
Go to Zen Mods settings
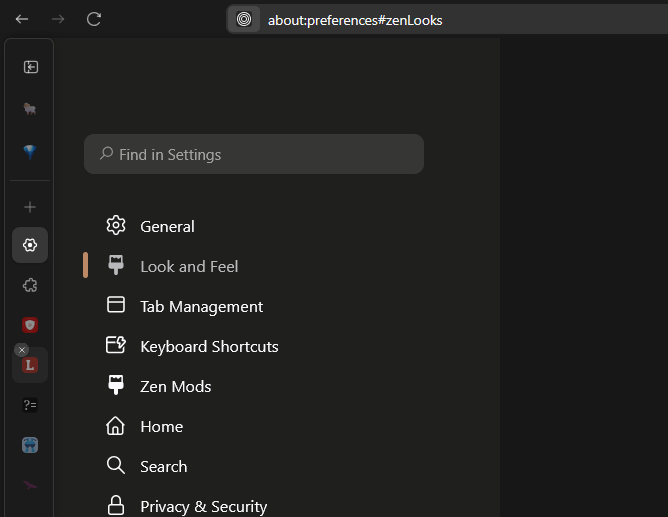coord(176,387)
